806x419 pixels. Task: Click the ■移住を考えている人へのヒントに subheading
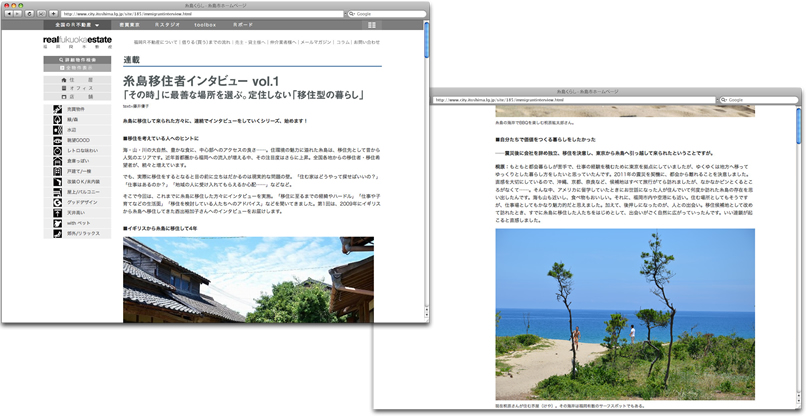161,138
